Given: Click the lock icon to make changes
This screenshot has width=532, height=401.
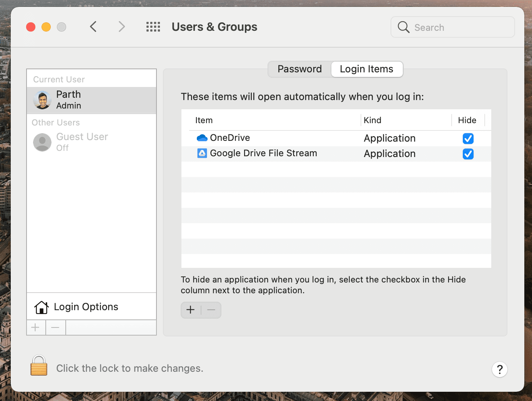Looking at the screenshot, I should click(39, 366).
